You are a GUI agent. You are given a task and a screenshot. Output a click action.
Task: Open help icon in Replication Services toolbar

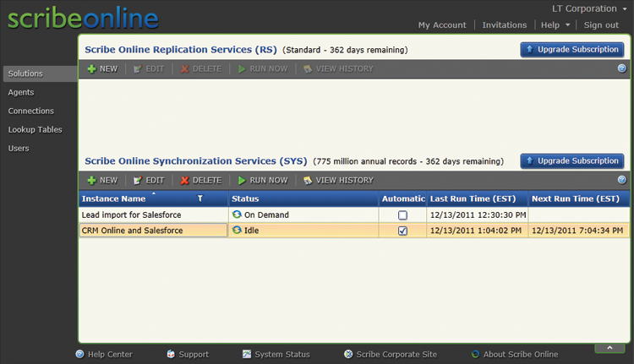(622, 68)
